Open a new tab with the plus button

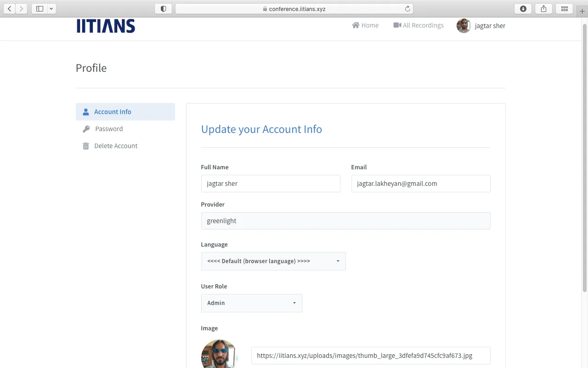[582, 11]
